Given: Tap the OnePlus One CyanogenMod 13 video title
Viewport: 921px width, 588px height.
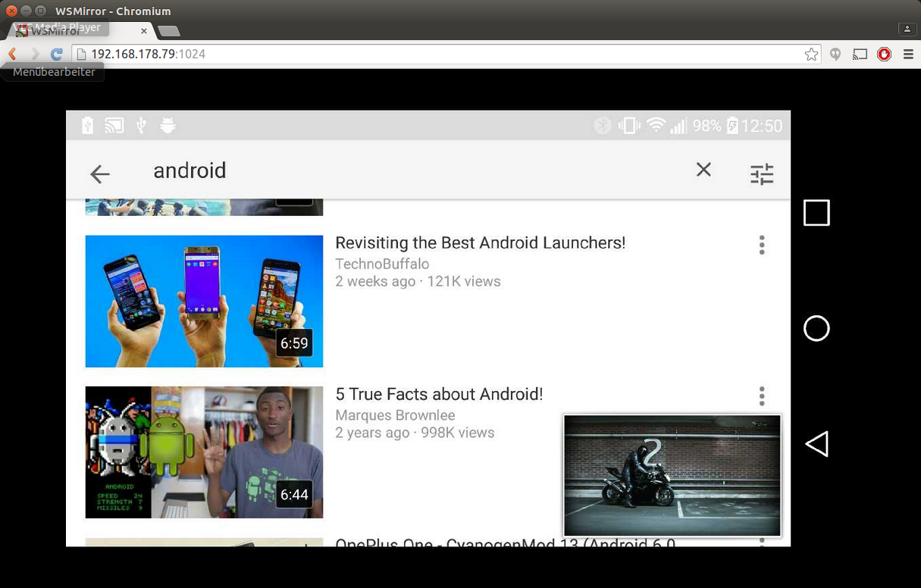Looking at the screenshot, I should 505,542.
